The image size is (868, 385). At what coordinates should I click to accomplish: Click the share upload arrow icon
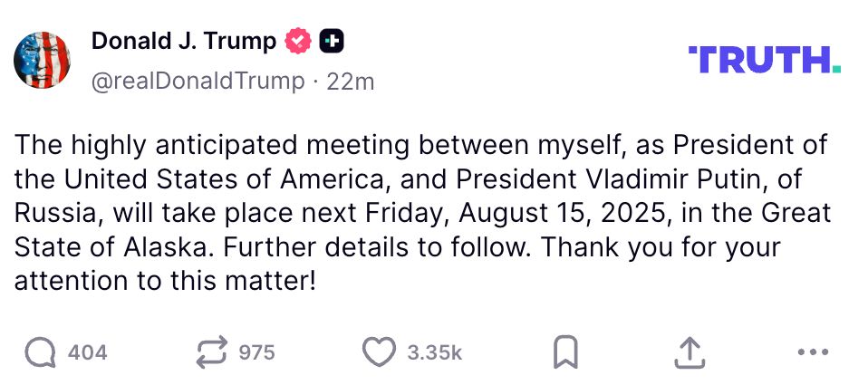(689, 351)
